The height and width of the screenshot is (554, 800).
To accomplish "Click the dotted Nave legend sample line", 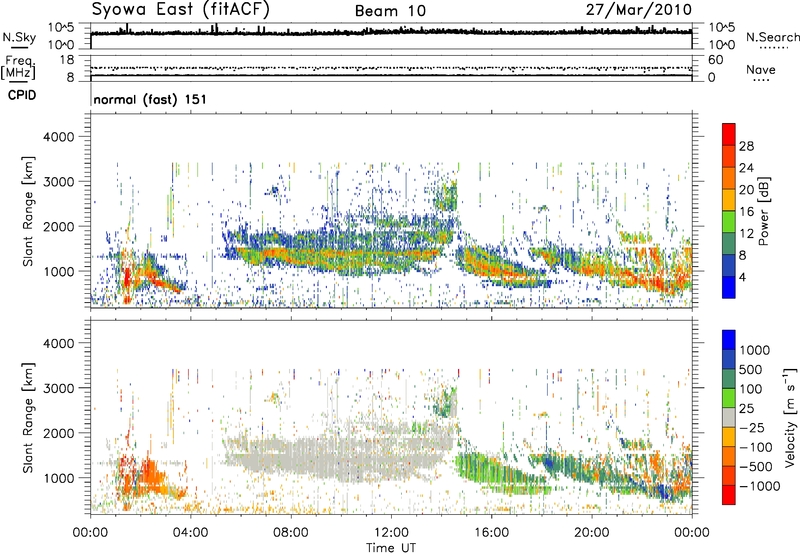I will pos(761,80).
